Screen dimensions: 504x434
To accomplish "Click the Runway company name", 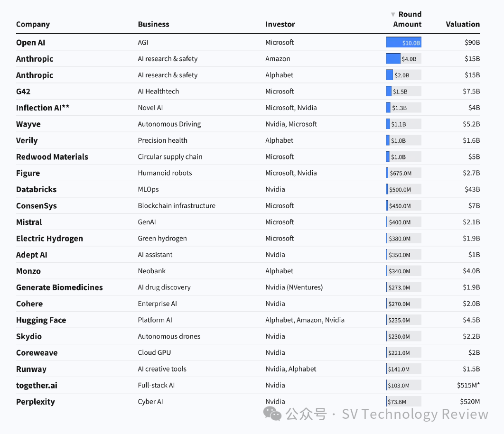I will point(31,369).
